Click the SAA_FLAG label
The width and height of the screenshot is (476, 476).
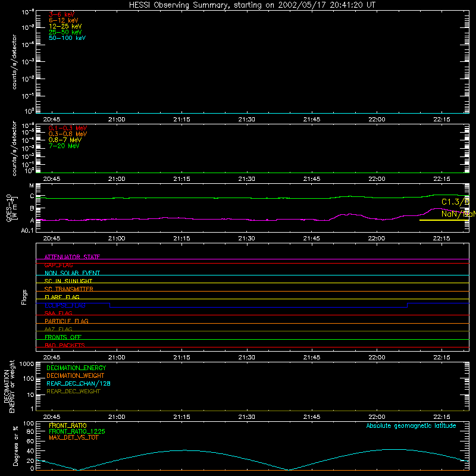58,313
